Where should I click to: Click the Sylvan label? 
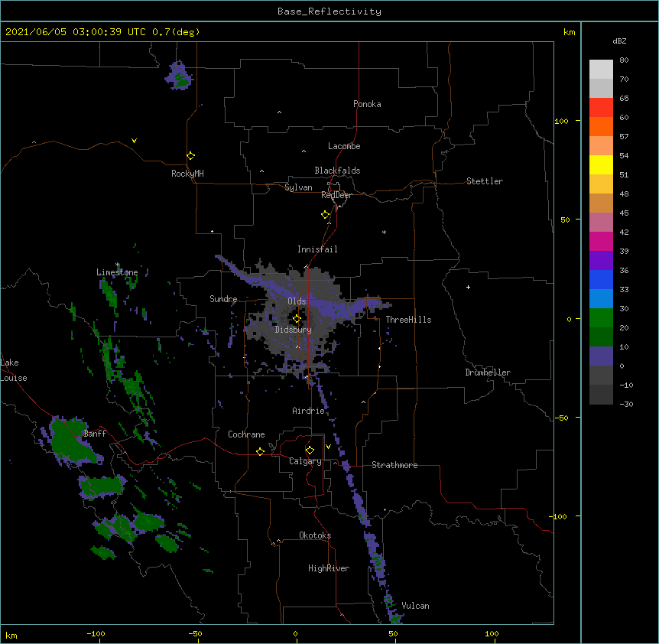point(298,187)
